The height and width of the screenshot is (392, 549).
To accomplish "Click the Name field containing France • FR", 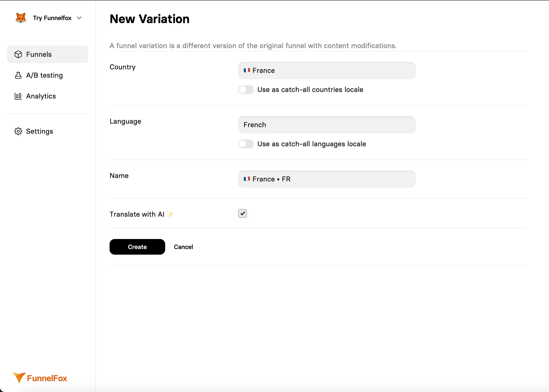I will coord(327,179).
